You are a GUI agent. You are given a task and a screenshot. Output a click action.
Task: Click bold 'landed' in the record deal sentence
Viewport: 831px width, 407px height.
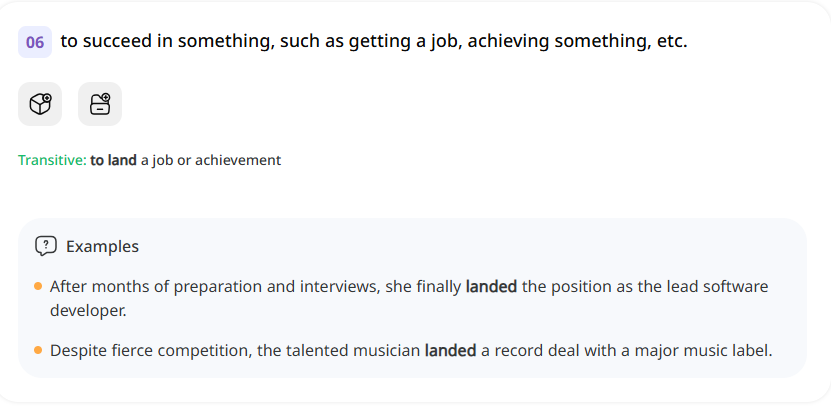(449, 351)
